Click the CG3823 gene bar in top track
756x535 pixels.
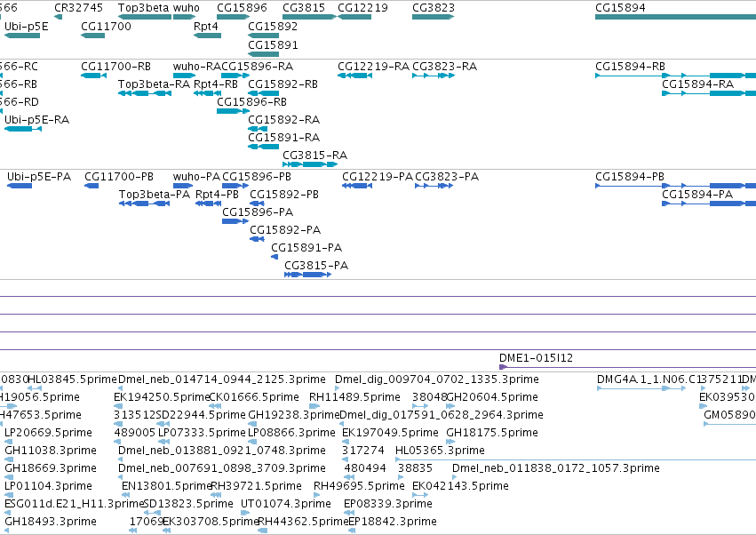click(433, 18)
